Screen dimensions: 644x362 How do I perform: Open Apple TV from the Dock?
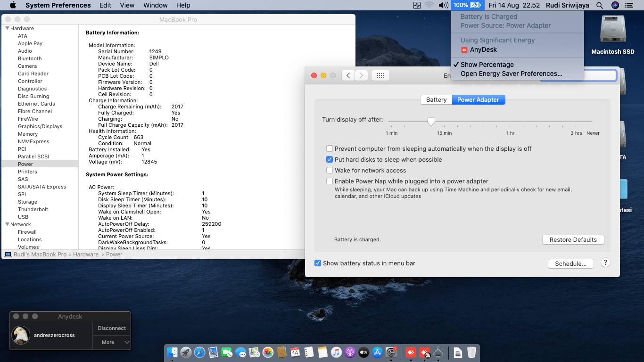[363, 352]
